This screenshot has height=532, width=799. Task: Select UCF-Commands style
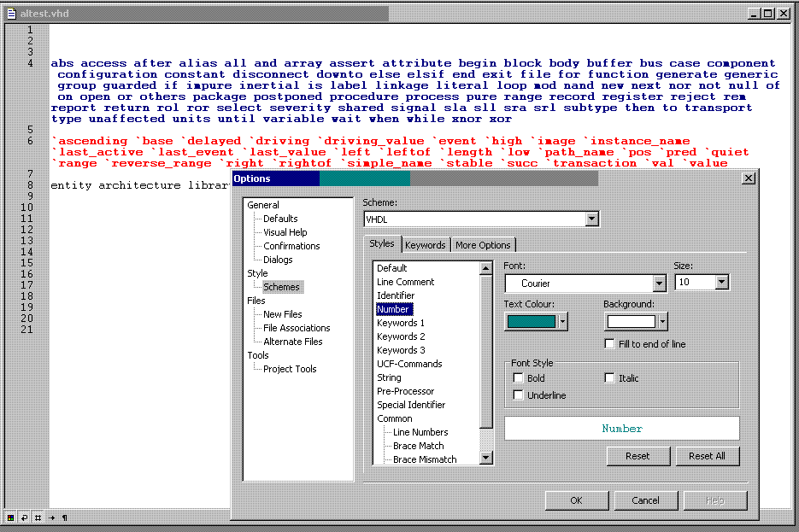coord(409,365)
